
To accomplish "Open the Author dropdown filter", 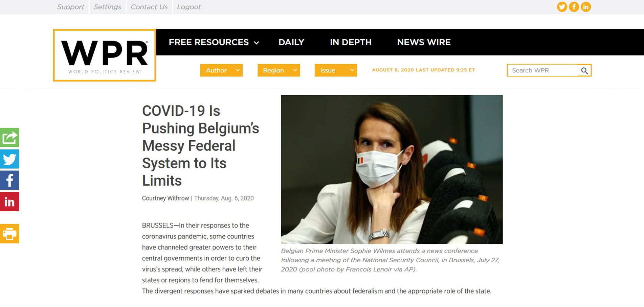I will point(221,70).
